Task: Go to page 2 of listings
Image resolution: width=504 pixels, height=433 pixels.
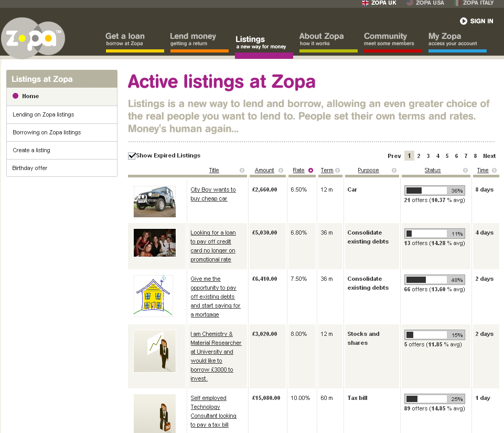Action: point(419,156)
